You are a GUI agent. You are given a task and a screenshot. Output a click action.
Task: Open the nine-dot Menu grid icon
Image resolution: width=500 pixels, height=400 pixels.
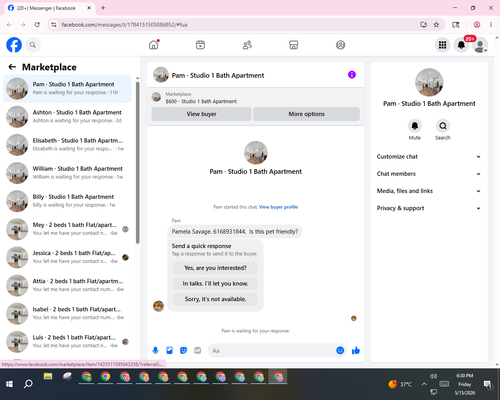pyautogui.click(x=442, y=45)
